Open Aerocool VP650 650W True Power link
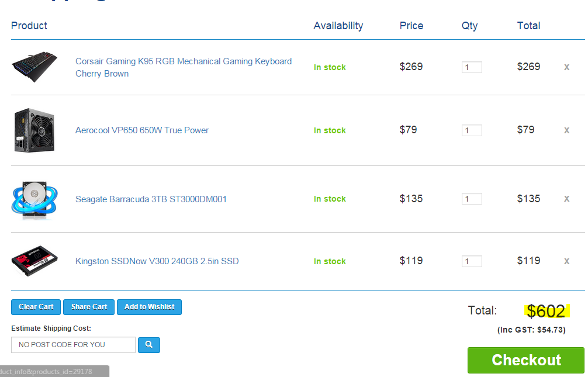Viewport: 588px width, 377px height. (x=142, y=130)
